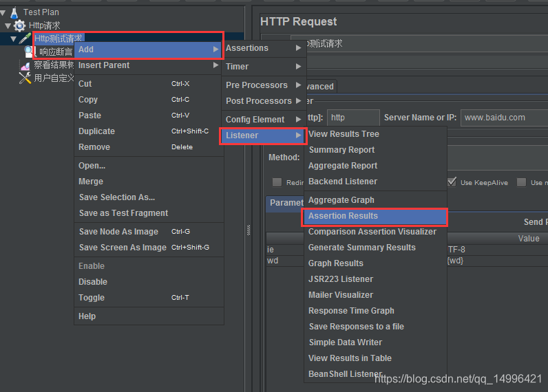The image size is (548, 392).
Task: Select Test Plan tree item label
Action: (41, 12)
